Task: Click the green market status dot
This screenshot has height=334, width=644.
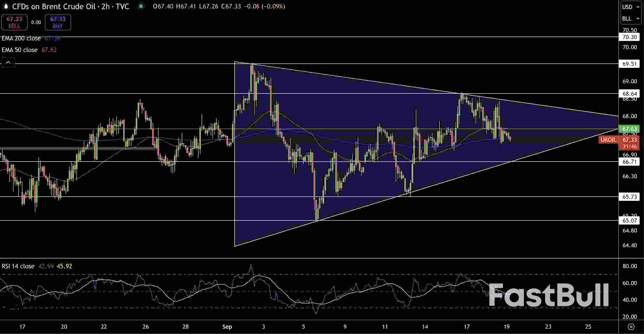Action: click(x=141, y=7)
